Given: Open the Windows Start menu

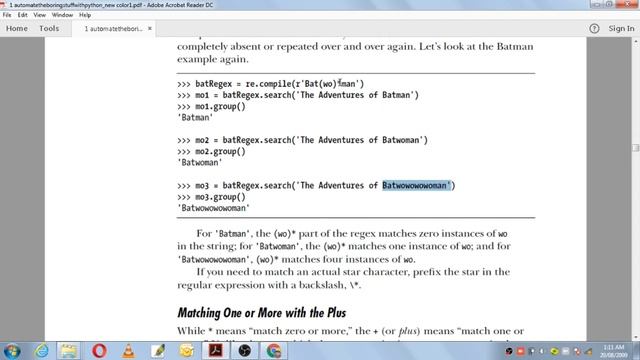Looking at the screenshot, I should 12,351.
